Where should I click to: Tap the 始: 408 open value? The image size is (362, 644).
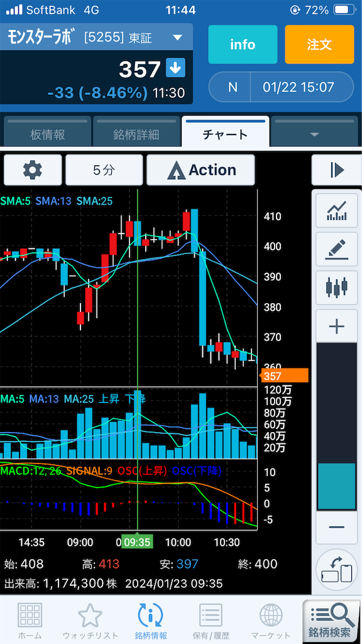[24, 564]
